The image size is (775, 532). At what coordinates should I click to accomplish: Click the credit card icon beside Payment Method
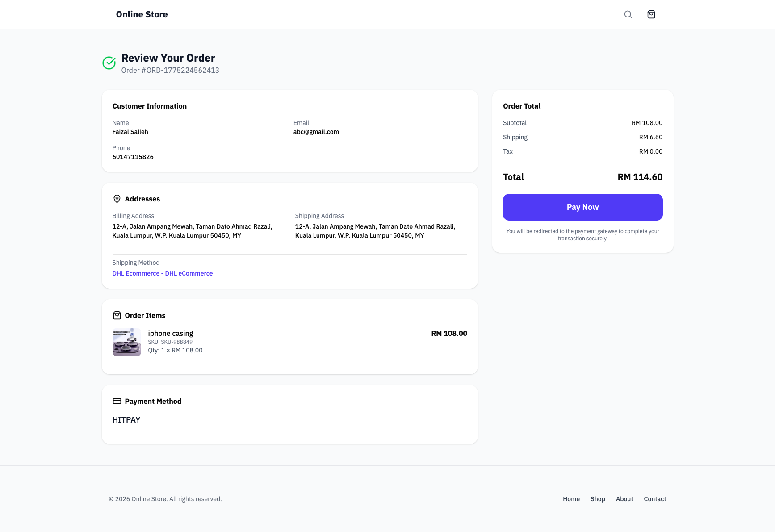tap(117, 401)
